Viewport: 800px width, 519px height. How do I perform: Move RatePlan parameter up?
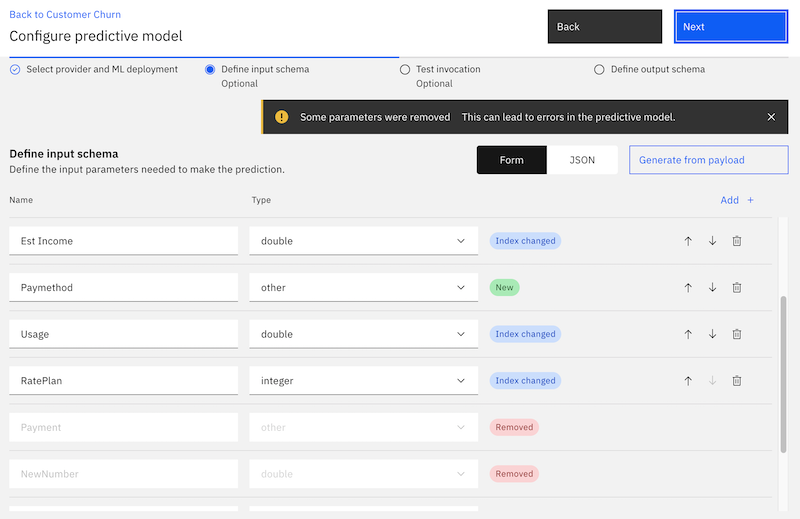tap(688, 381)
